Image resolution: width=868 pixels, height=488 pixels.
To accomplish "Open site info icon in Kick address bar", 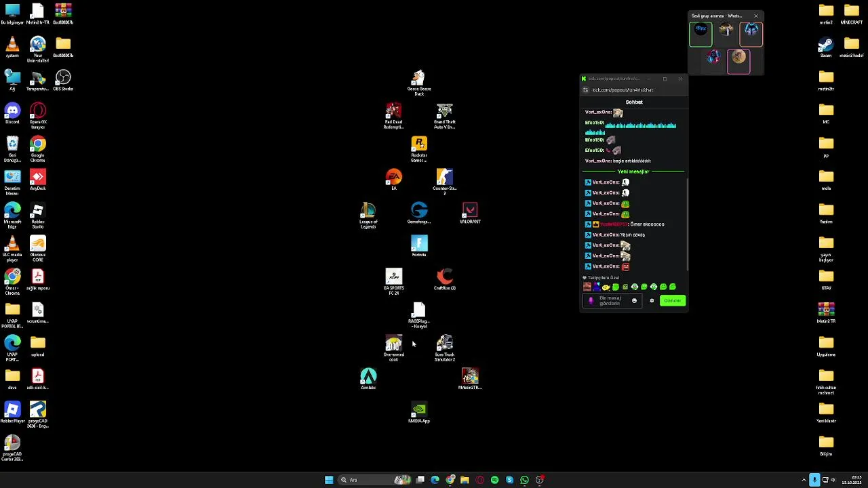I will click(x=585, y=89).
